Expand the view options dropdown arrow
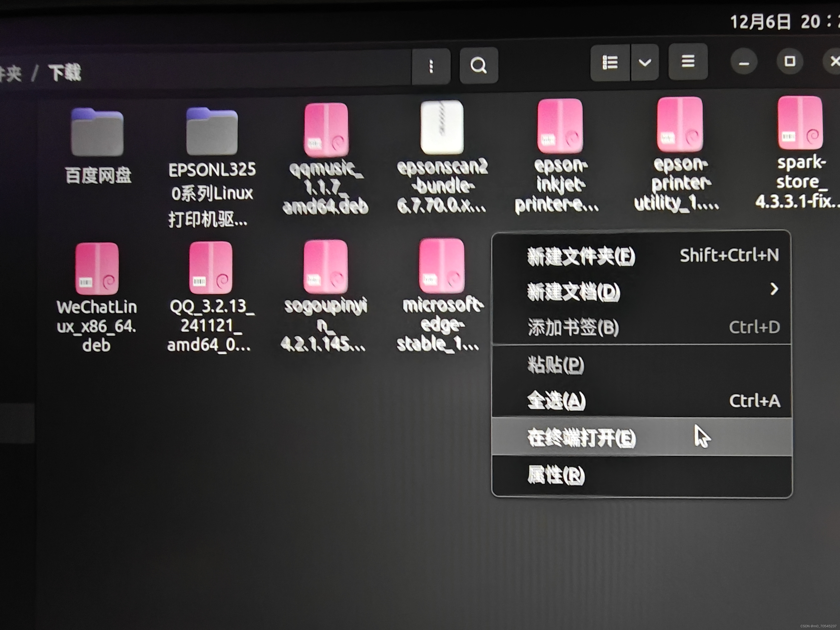The height and width of the screenshot is (630, 840). coord(645,63)
